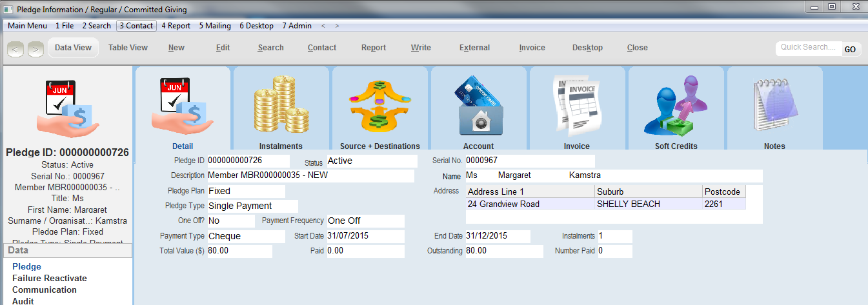Select the 24 Grandview Road address row

[529, 204]
